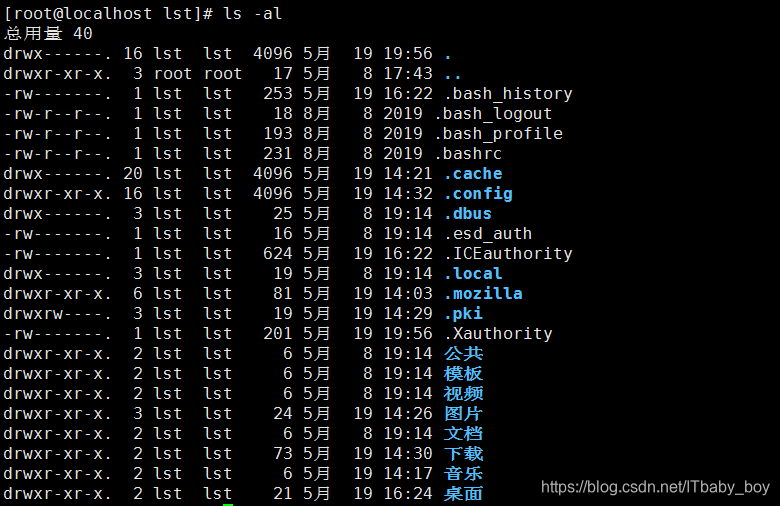This screenshot has width=780, height=506.
Task: Click the '.cache' directory name
Action: click(x=473, y=174)
